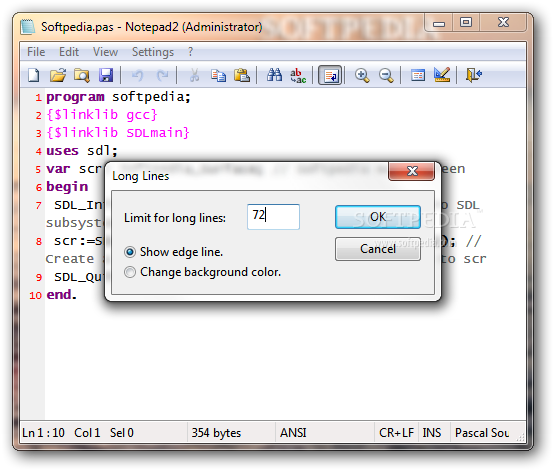The width and height of the screenshot is (554, 471).
Task: Open a file with the folder icon
Action: (x=58, y=75)
